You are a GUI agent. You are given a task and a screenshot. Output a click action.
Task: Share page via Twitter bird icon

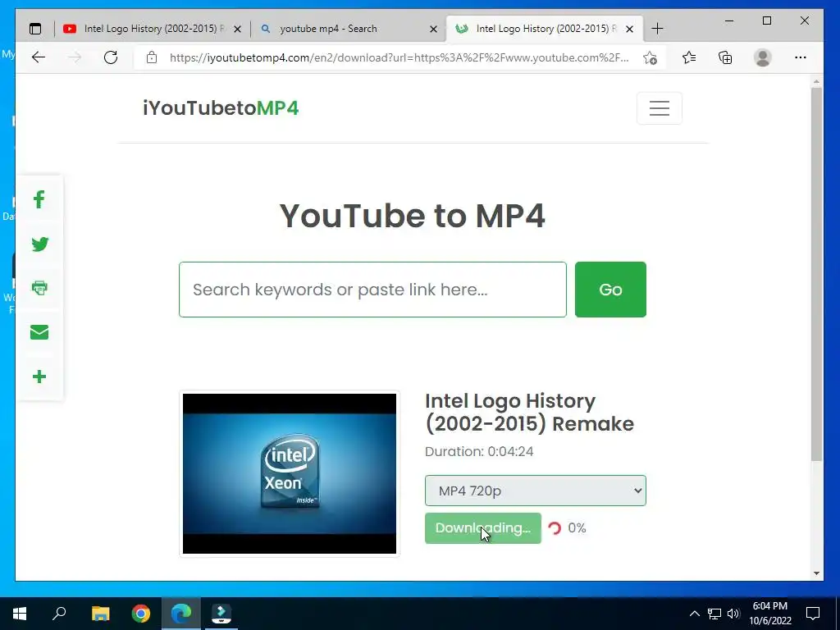pyautogui.click(x=39, y=244)
